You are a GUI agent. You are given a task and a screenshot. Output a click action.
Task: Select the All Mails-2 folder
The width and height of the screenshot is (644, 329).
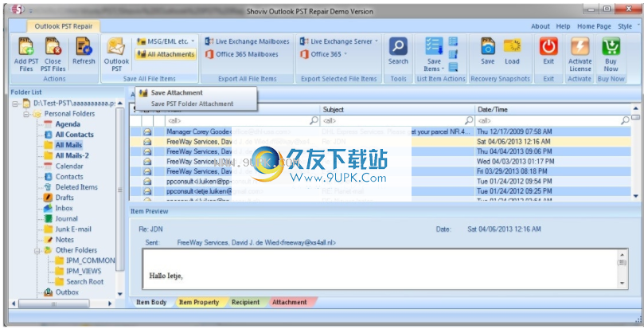coord(72,155)
